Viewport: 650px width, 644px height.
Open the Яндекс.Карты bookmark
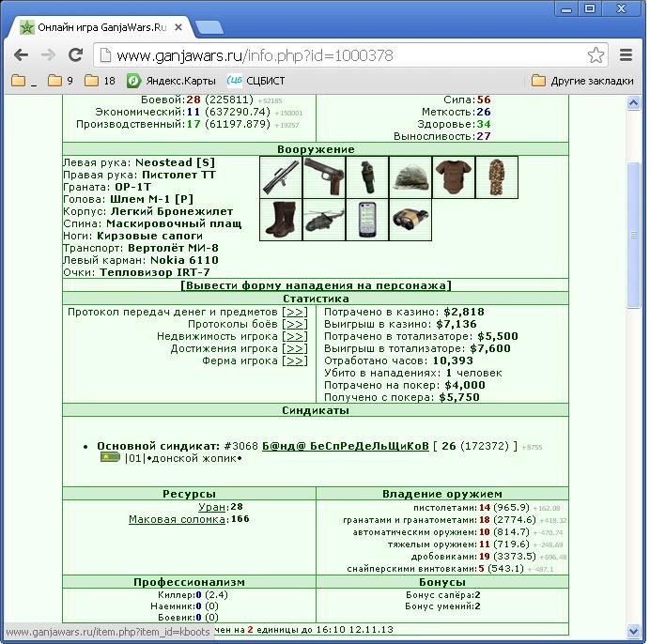pos(171,81)
